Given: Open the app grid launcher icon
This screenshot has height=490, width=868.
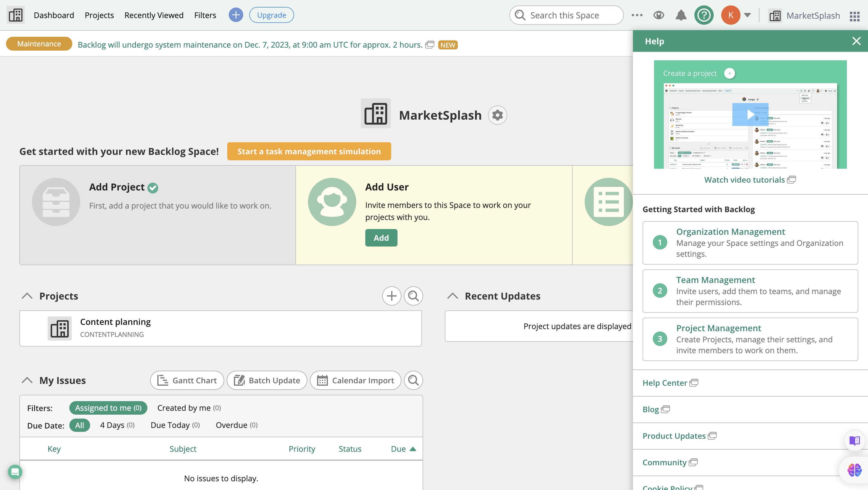Looking at the screenshot, I should [x=854, y=16].
